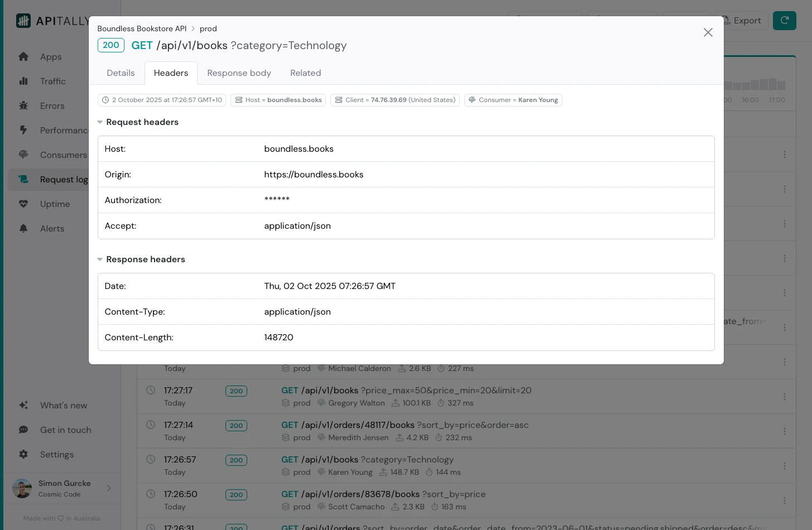The height and width of the screenshot is (530, 812).
Task: Open Alerts via the bell icon
Action: (23, 229)
